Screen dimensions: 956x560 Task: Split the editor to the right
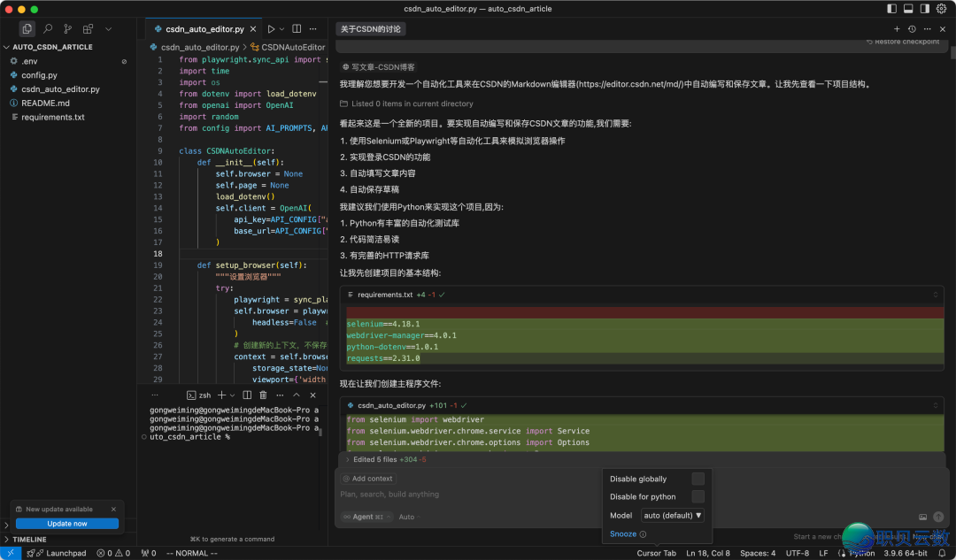click(x=297, y=29)
